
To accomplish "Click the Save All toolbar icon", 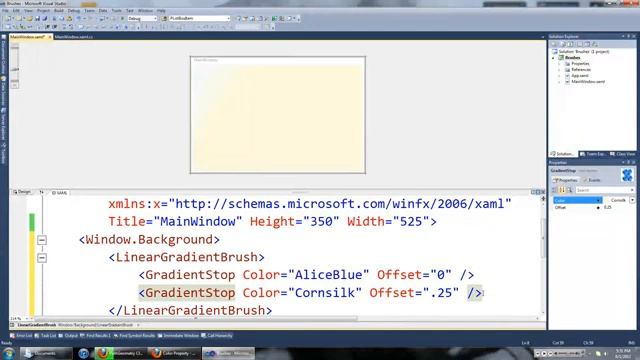I will coord(44,18).
